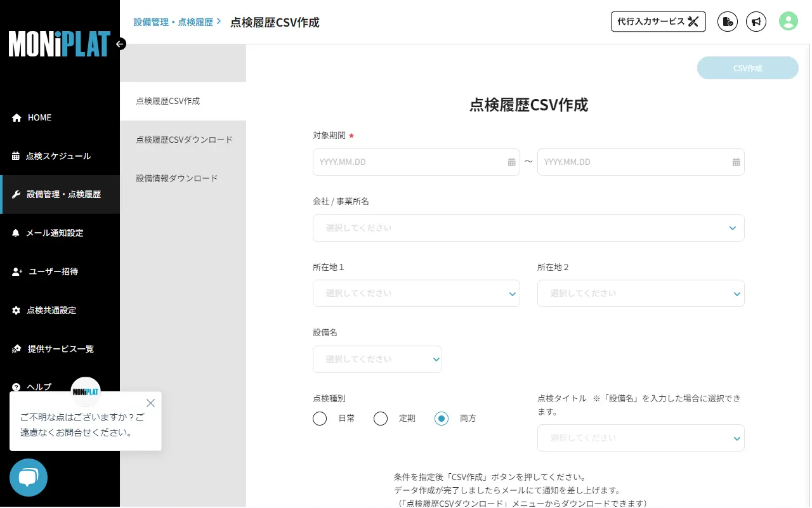
Task: Open メール通知設定 via the bell icon
Action: 15,233
